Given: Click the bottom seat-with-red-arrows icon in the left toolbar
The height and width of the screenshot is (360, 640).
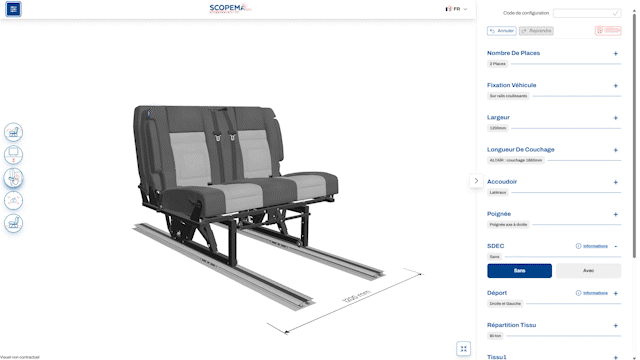Looking at the screenshot, I should pyautogui.click(x=13, y=223).
